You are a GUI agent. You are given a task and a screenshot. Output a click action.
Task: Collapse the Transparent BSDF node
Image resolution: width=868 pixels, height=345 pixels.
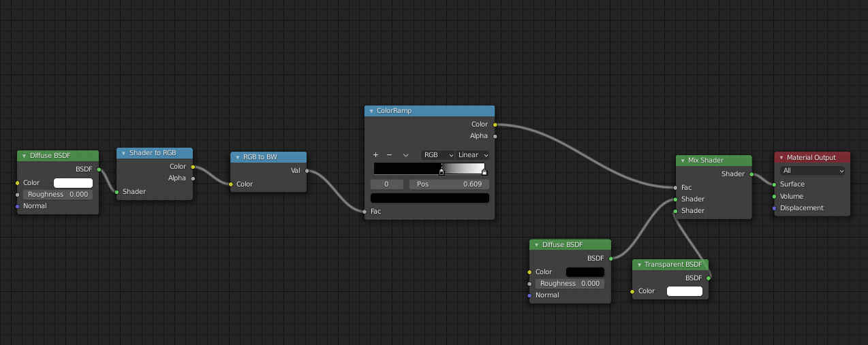(639, 265)
